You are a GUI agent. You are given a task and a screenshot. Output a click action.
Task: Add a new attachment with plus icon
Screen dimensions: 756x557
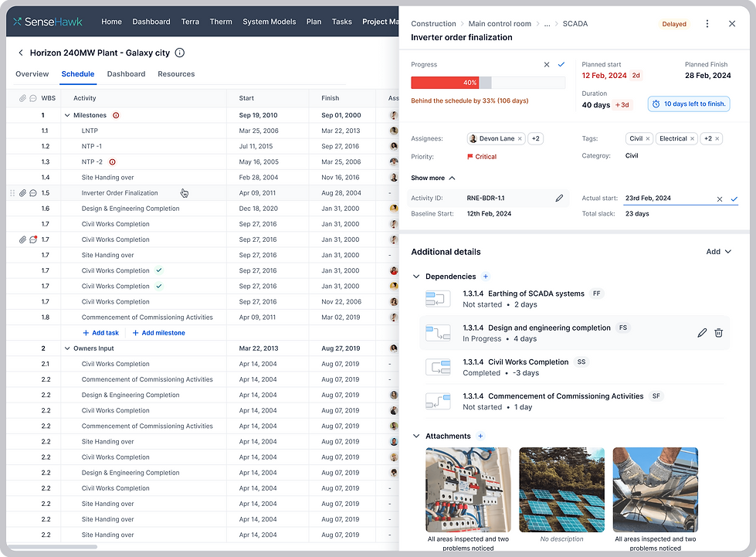pyautogui.click(x=480, y=436)
